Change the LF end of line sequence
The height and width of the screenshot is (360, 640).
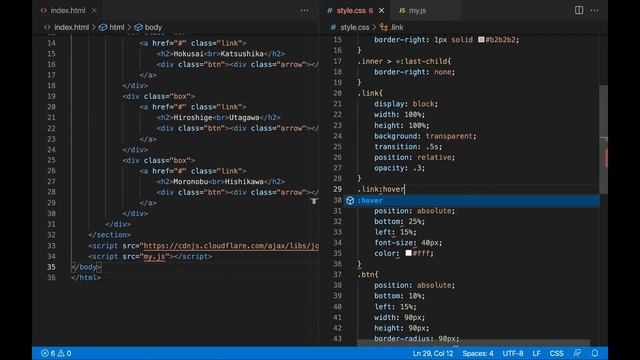[x=536, y=353]
